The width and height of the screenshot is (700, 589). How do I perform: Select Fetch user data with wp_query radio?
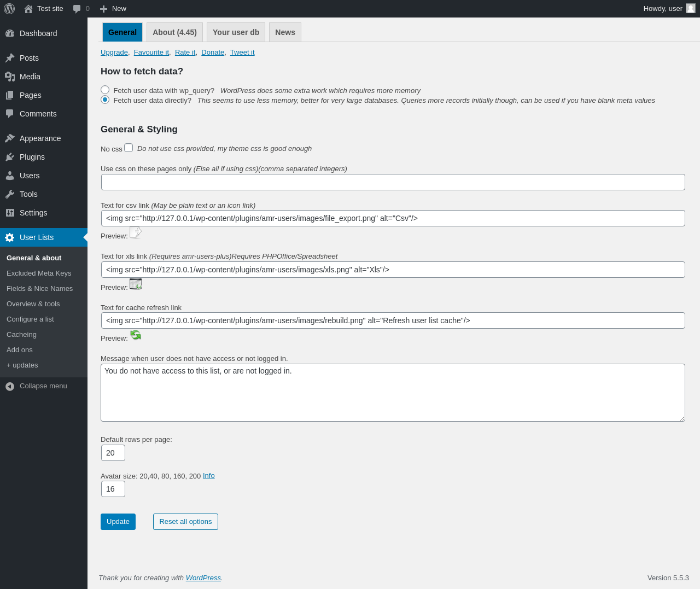click(105, 90)
